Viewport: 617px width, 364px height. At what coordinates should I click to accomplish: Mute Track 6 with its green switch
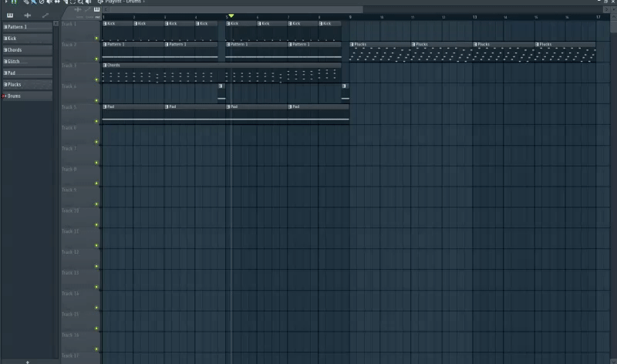(x=96, y=142)
